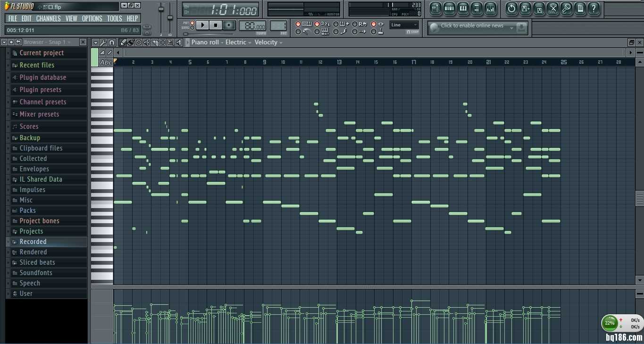Click the magnifier icon in top toolbar
The image size is (644, 344).
coord(566,8)
